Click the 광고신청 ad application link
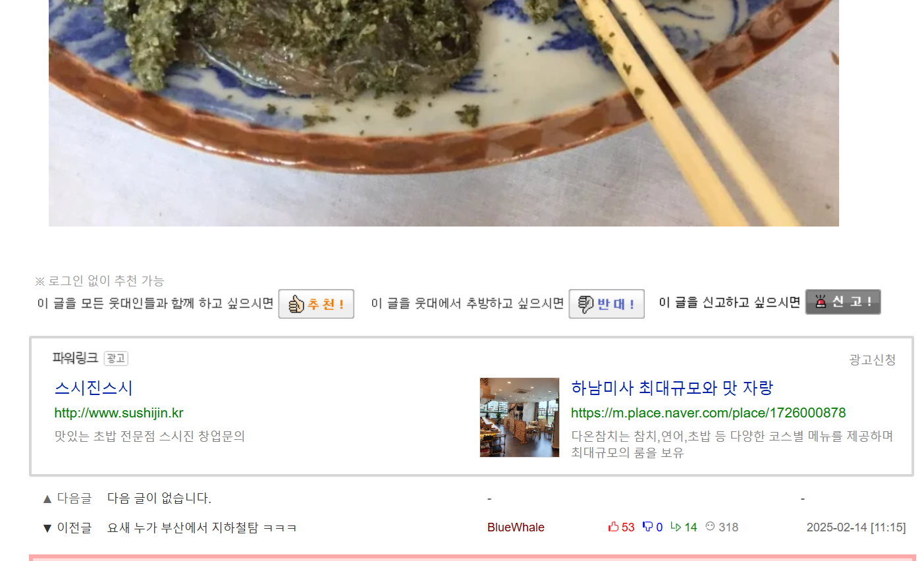Screen dimensions: 924x561 872,360
